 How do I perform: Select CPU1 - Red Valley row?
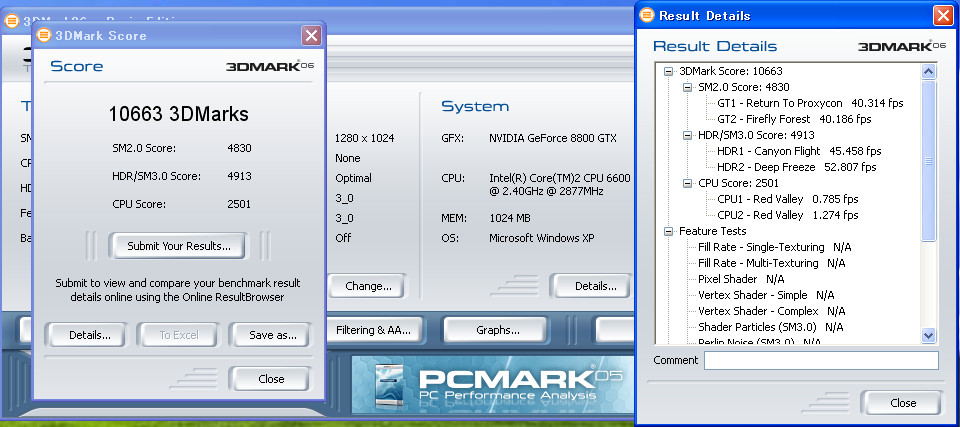(x=787, y=198)
